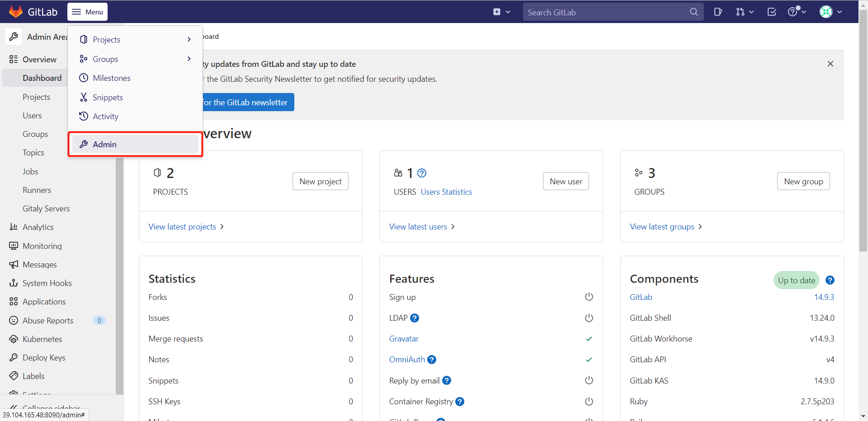Image resolution: width=868 pixels, height=421 pixels.
Task: Click the New user button
Action: coord(566,181)
